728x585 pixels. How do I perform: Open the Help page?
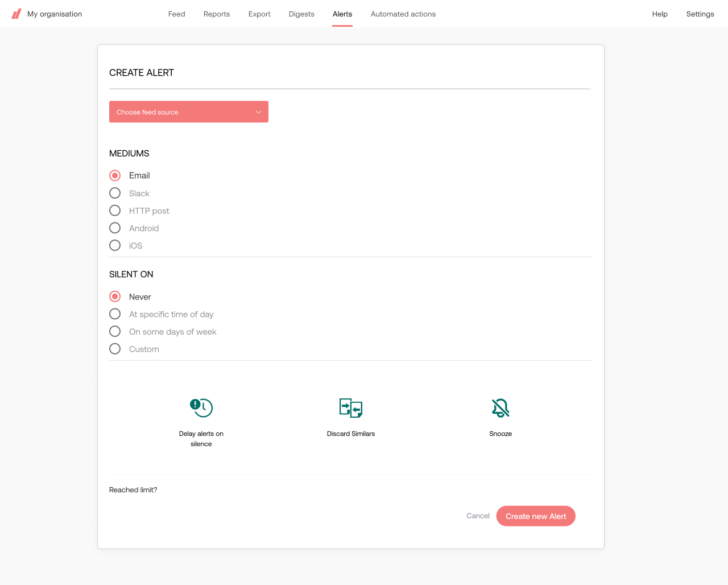click(x=660, y=14)
